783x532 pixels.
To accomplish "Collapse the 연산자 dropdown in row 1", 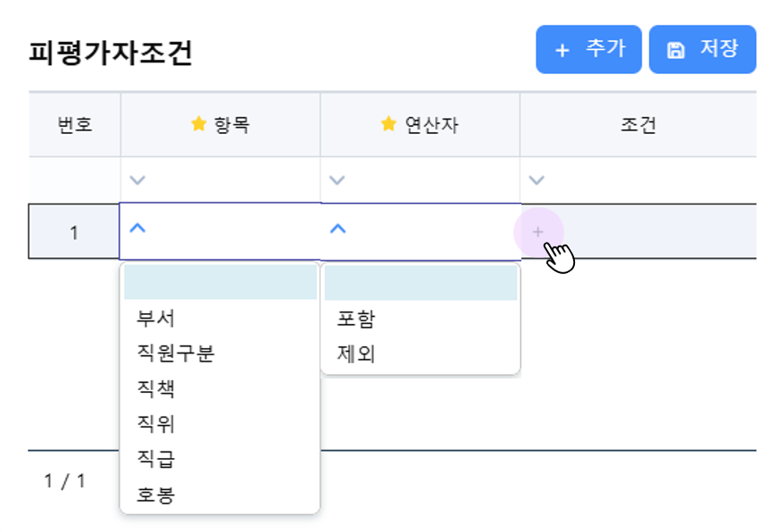I will pos(337,229).
